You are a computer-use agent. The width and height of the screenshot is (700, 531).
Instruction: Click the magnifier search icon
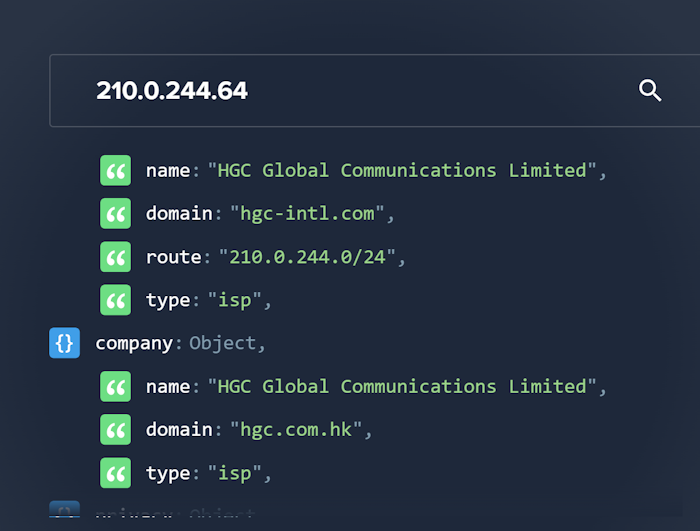650,91
